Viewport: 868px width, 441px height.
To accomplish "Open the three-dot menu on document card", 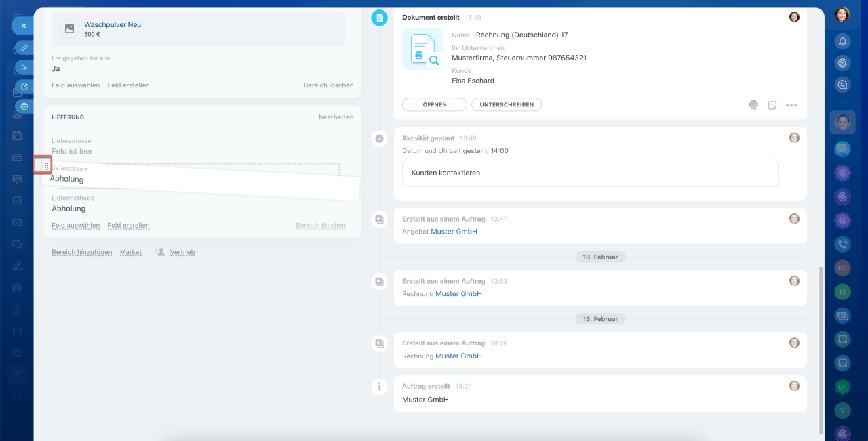I will (791, 105).
